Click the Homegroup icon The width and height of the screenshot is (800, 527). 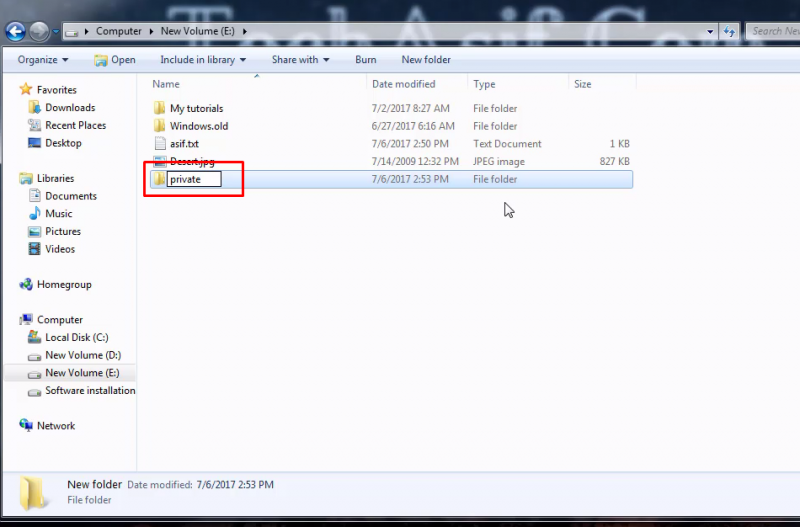point(26,285)
